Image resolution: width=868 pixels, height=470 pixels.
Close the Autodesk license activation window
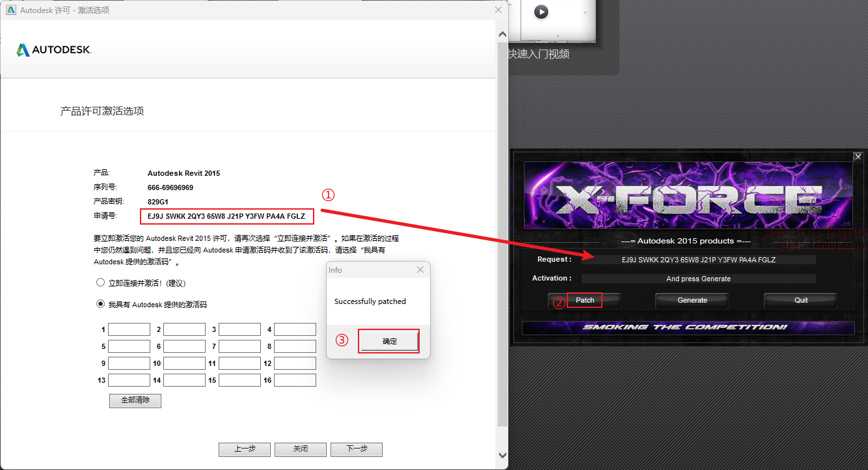tap(499, 10)
